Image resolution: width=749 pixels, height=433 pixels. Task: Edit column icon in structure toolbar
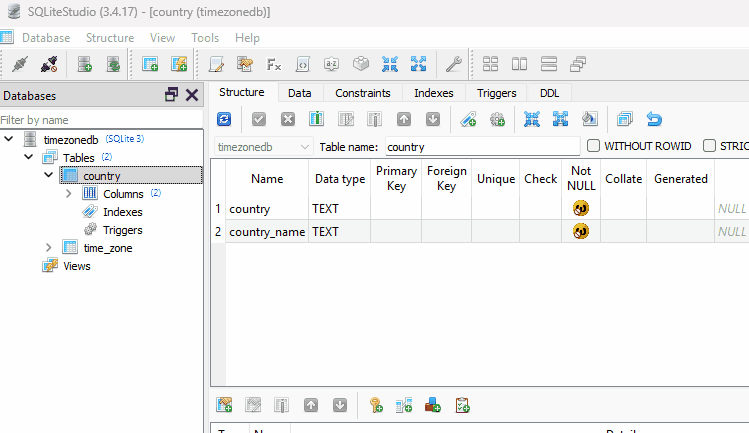pos(346,119)
